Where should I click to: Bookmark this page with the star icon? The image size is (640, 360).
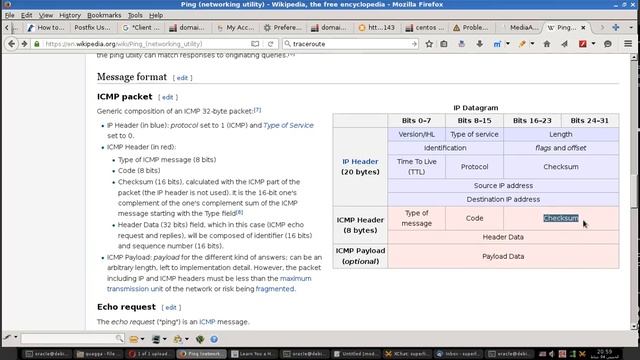pyautogui.click(x=429, y=44)
